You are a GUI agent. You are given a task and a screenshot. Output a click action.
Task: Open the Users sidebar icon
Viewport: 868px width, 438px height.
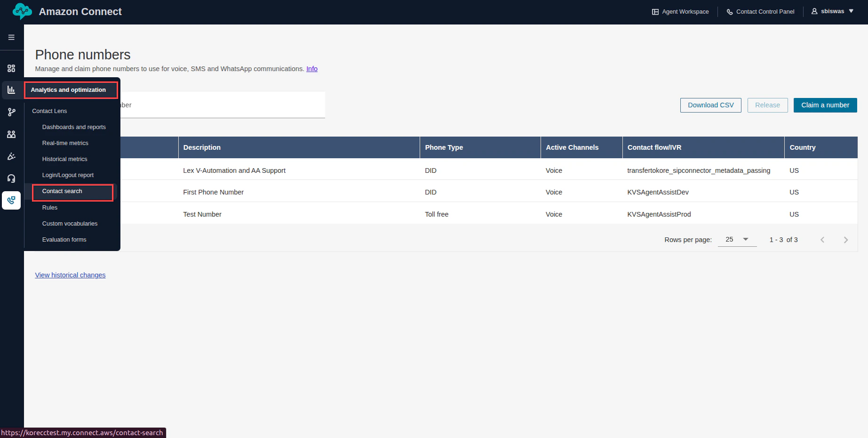coord(11,134)
